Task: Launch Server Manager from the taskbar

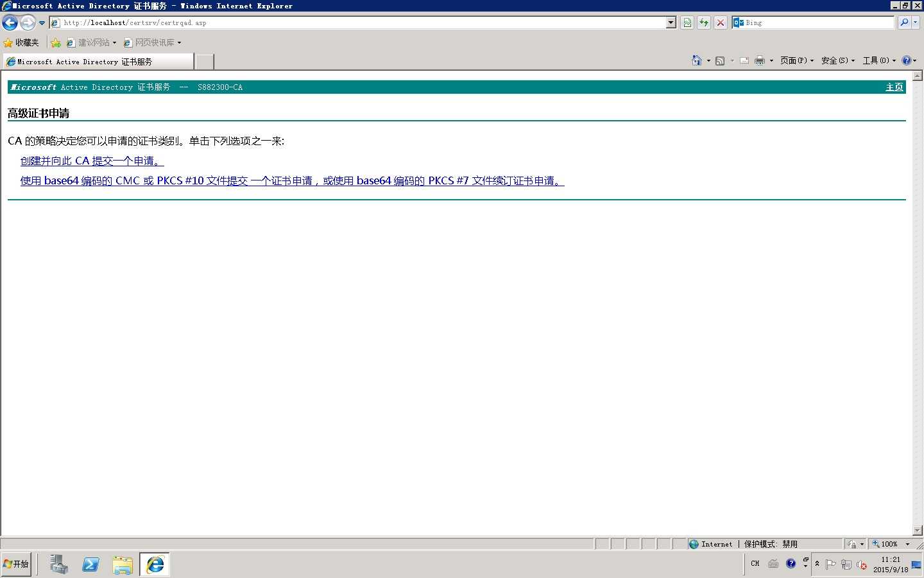Action: 59,565
